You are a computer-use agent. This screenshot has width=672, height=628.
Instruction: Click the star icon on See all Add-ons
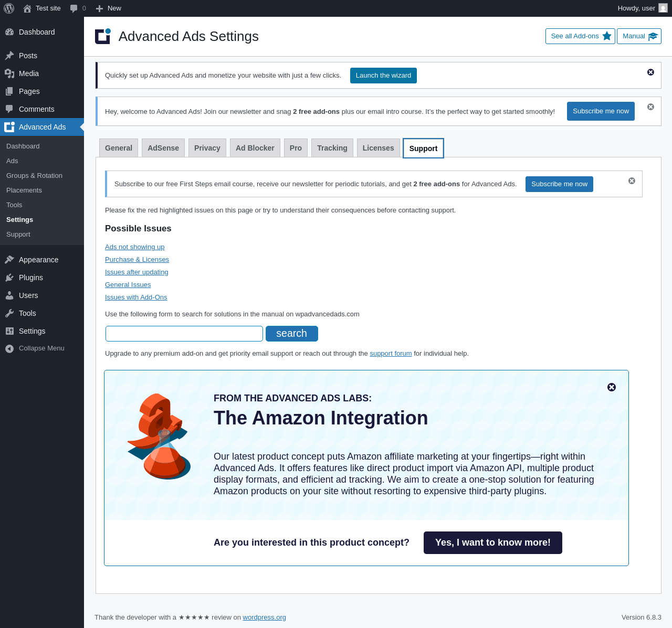point(607,36)
